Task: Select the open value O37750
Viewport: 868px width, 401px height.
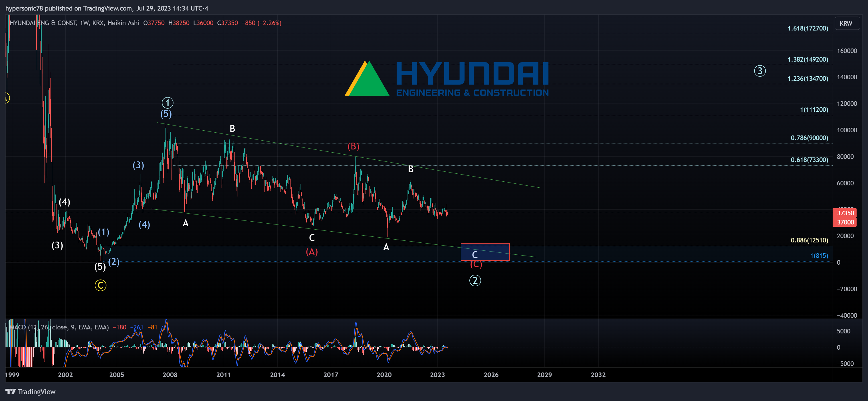Action: click(154, 23)
